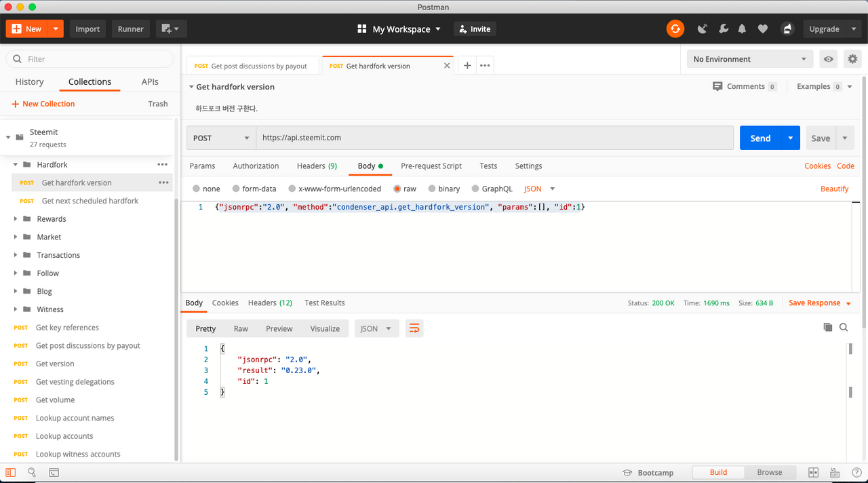Create a New Collection
The image size is (868, 483).
pos(43,104)
